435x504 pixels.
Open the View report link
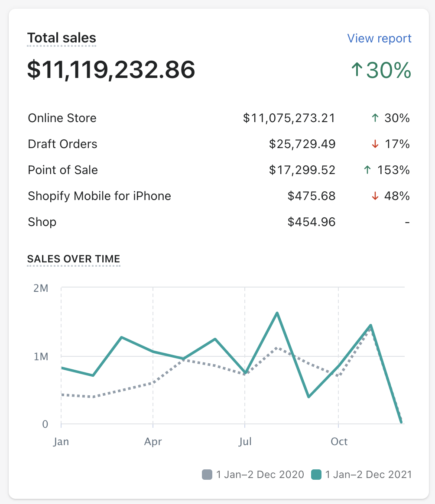[379, 39]
